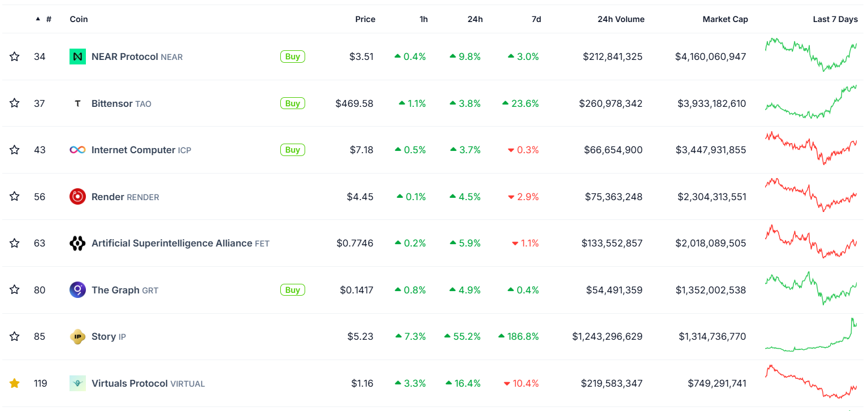Toggle the Render watchlist star
This screenshot has width=868, height=411.
click(x=15, y=196)
